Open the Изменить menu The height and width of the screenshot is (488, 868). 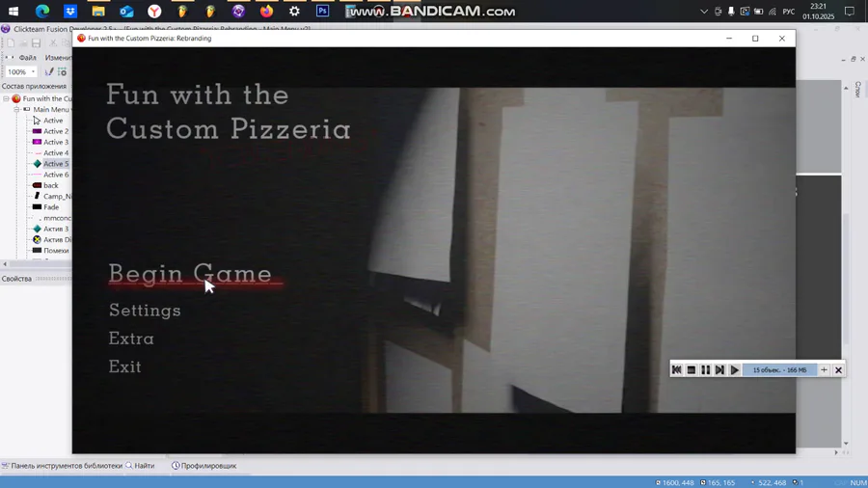pyautogui.click(x=58, y=58)
